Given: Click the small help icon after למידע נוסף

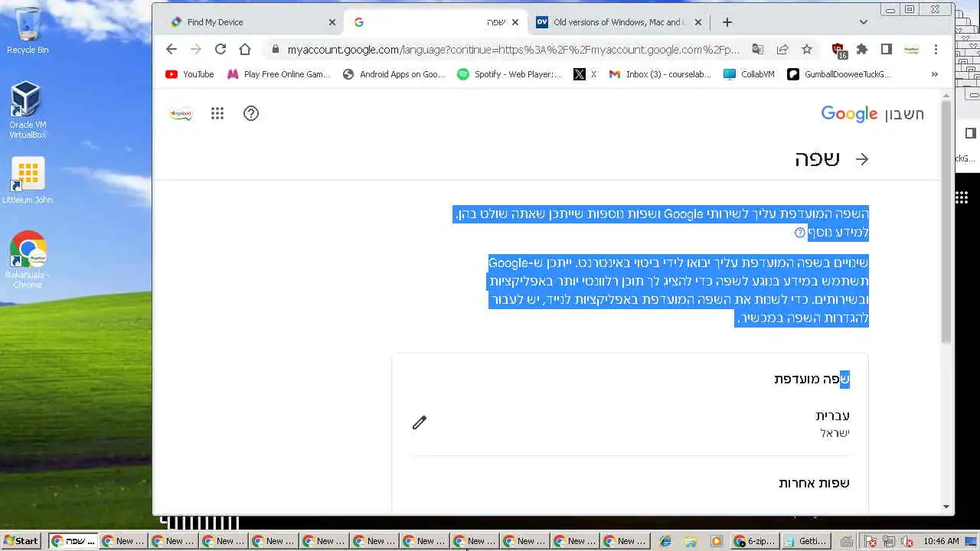Looking at the screenshot, I should pyautogui.click(x=800, y=233).
